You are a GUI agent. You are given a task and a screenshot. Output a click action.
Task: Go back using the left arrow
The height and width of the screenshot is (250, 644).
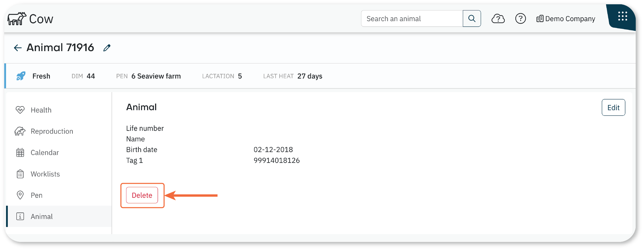tap(18, 48)
